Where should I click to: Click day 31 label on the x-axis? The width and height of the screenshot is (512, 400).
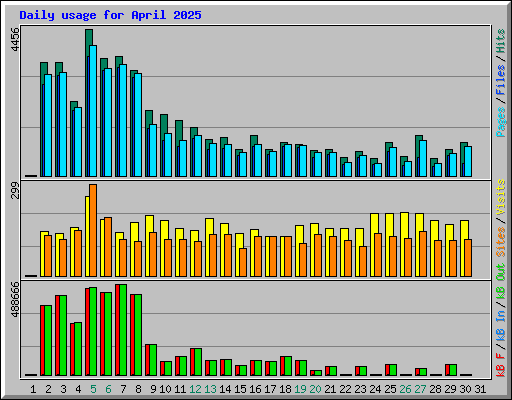(x=480, y=389)
